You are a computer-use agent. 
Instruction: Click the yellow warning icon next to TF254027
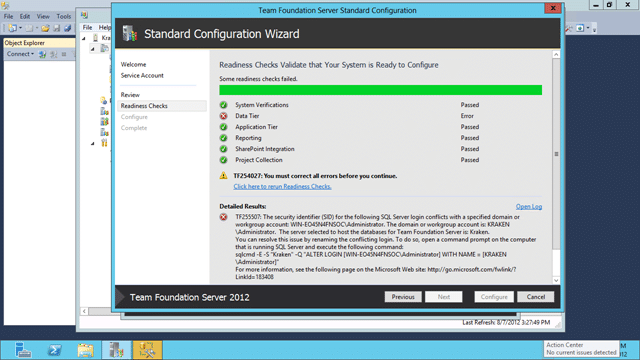(223, 176)
